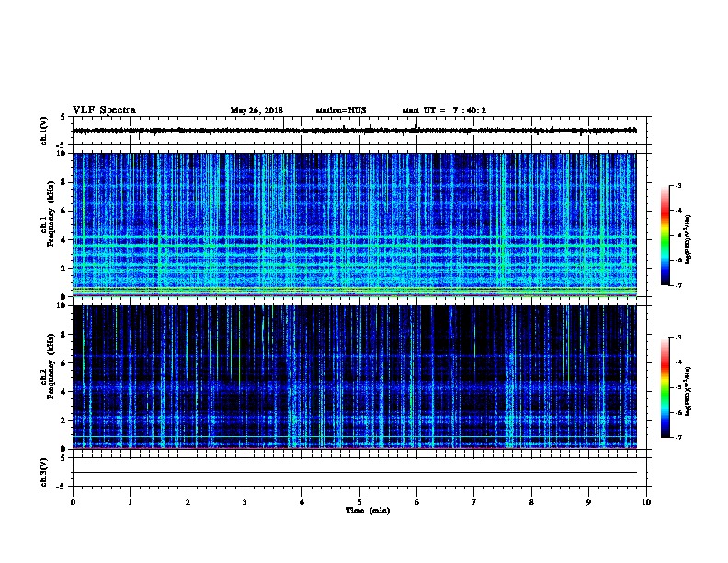Click the "VLF Spectra" title text
Viewport: 728px width, 563px height.
[104, 110]
